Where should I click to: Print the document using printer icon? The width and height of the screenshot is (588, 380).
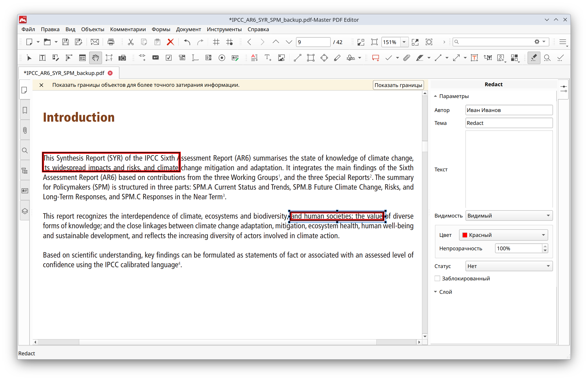pos(111,42)
